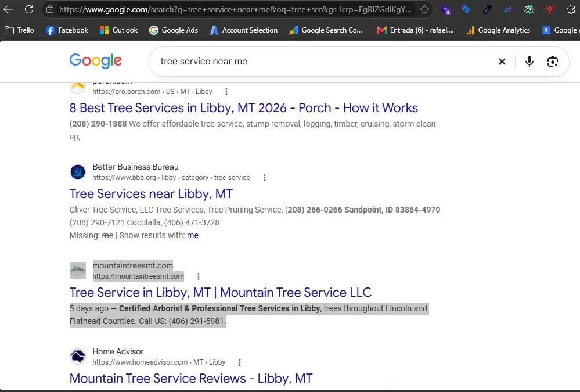This screenshot has width=580, height=392.
Task: Bookmark this page with the star icon
Action: [424, 9]
